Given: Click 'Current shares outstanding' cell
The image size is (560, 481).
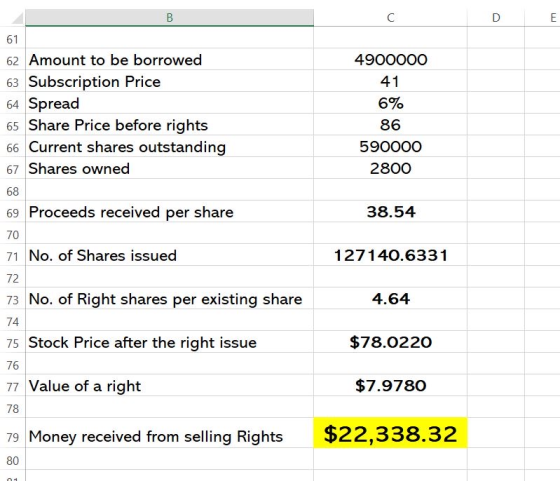Looking at the screenshot, I should click(170, 147).
